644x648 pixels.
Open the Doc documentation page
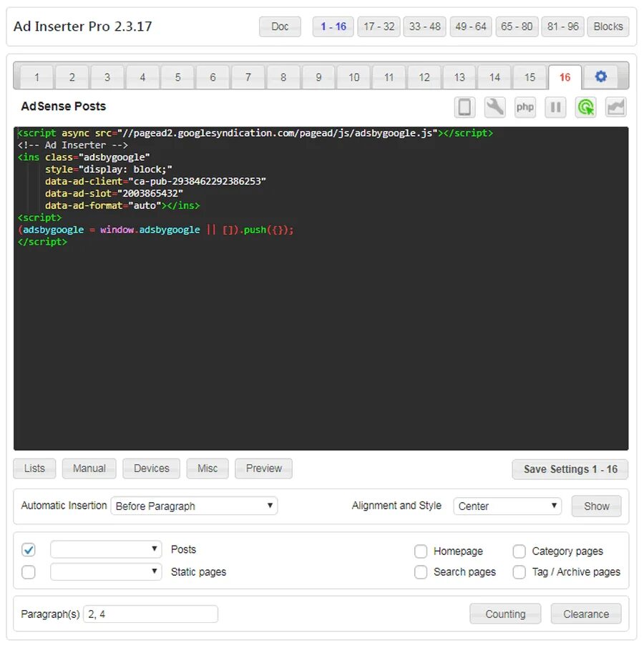(x=280, y=26)
